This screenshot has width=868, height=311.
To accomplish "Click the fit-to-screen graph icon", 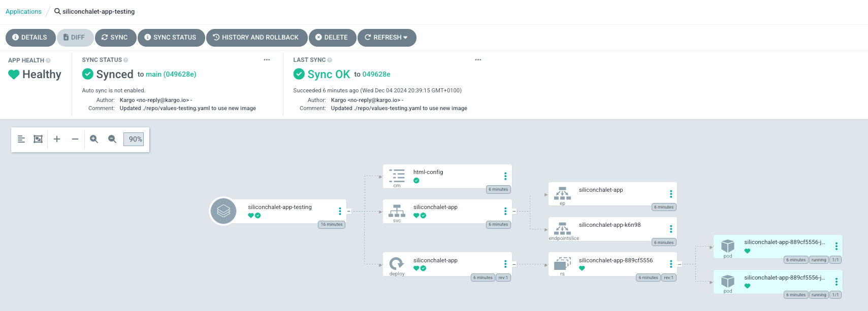I will pos(38,139).
